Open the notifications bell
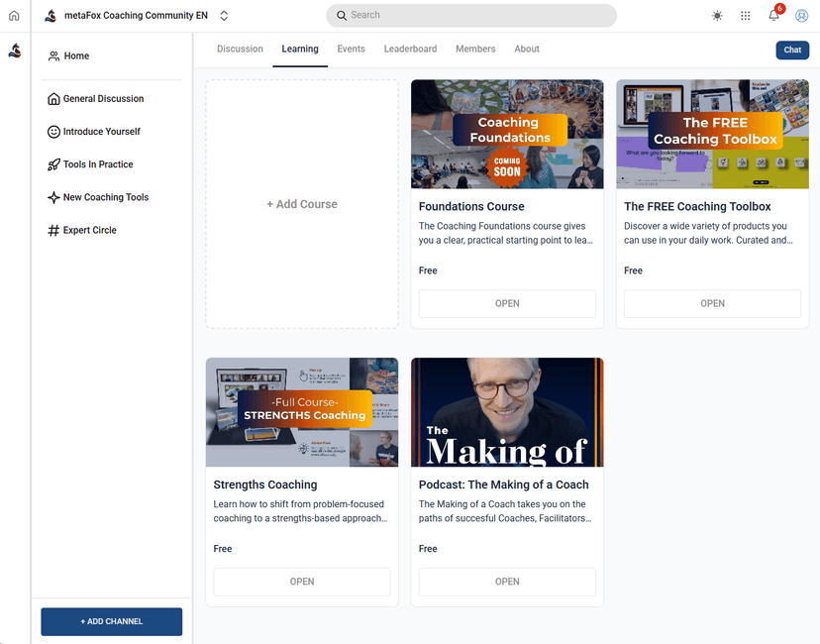820x644 pixels. (x=773, y=16)
